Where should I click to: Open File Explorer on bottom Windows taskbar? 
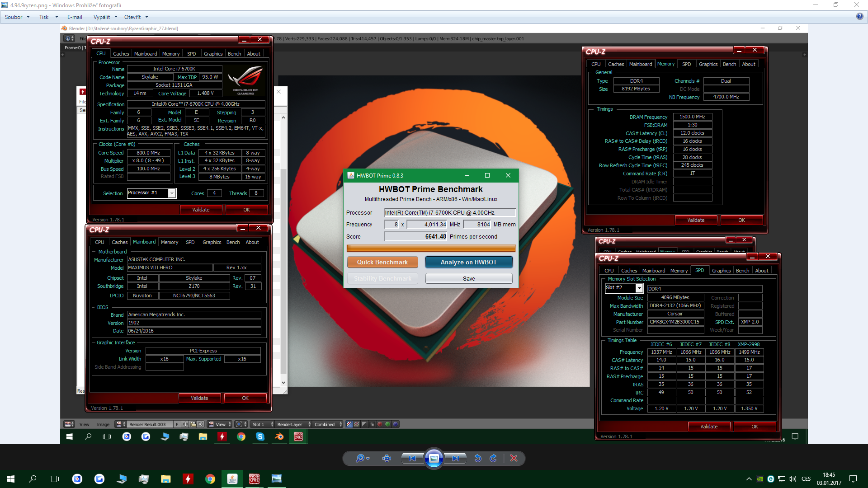[166, 479]
